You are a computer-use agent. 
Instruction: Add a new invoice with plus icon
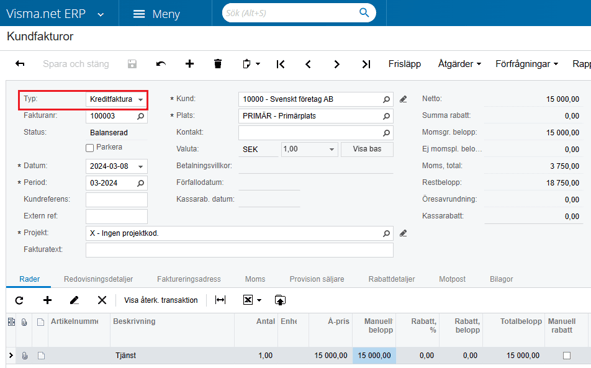click(190, 64)
